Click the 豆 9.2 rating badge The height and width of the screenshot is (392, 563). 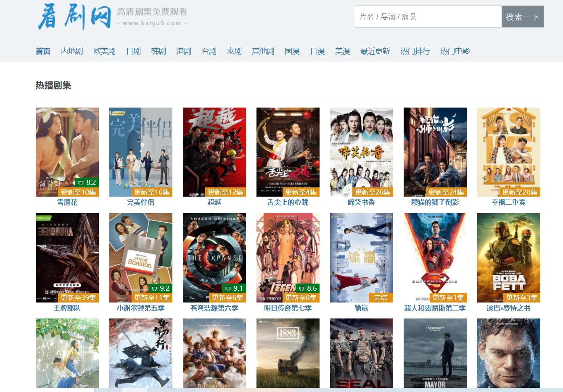click(x=161, y=288)
